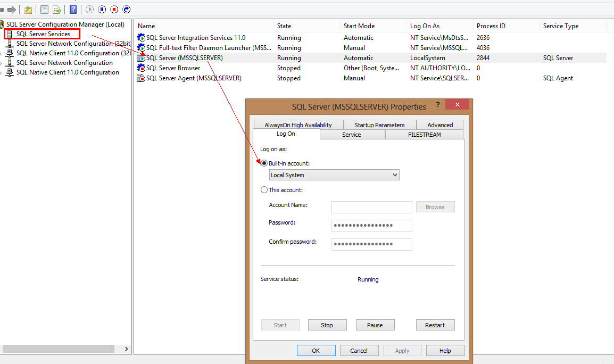Image resolution: width=614 pixels, height=364 pixels.
Task: Click the Stop button in the dialog
Action: pyautogui.click(x=327, y=325)
